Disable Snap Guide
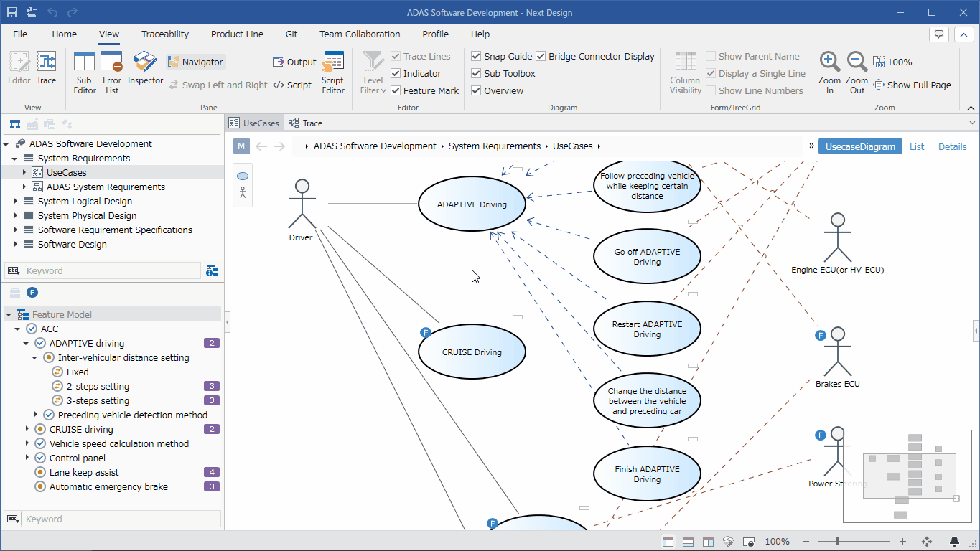The width and height of the screenshot is (980, 551). click(x=476, y=56)
